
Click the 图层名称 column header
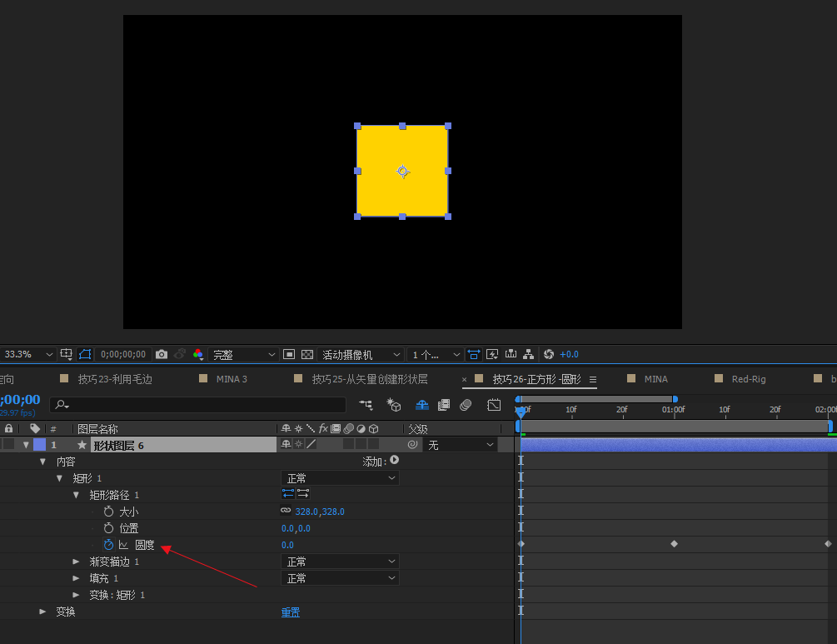[97, 429]
